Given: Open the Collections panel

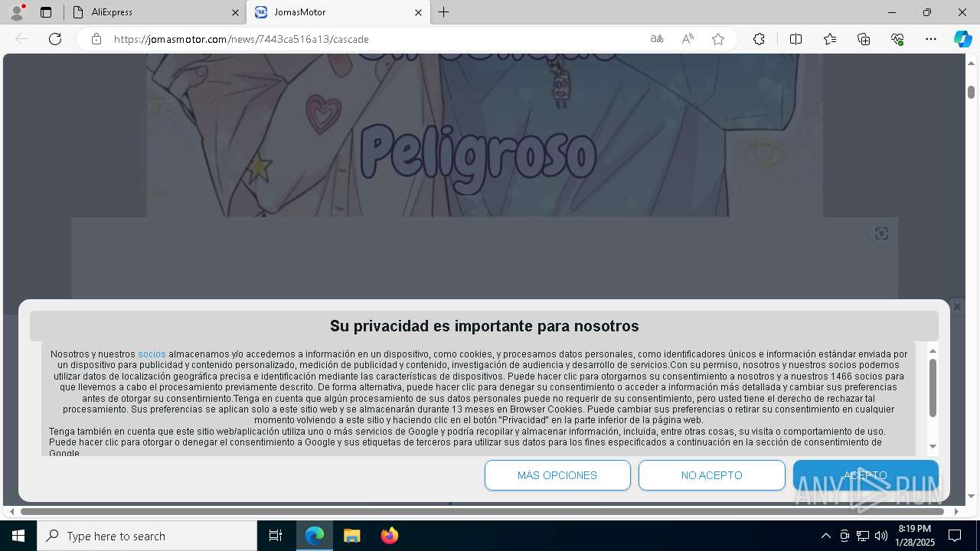Looking at the screenshot, I should (864, 39).
